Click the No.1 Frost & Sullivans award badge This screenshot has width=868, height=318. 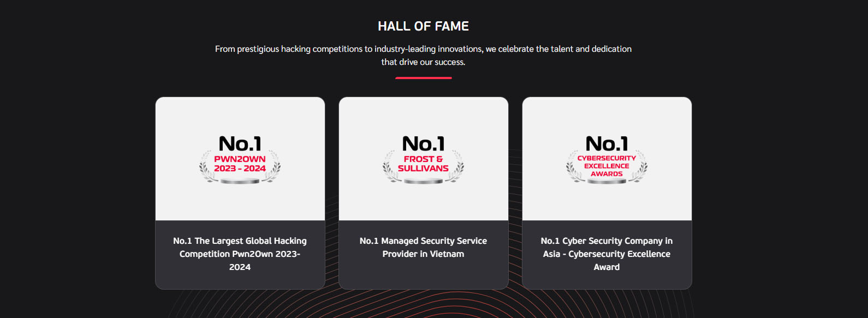point(424,159)
